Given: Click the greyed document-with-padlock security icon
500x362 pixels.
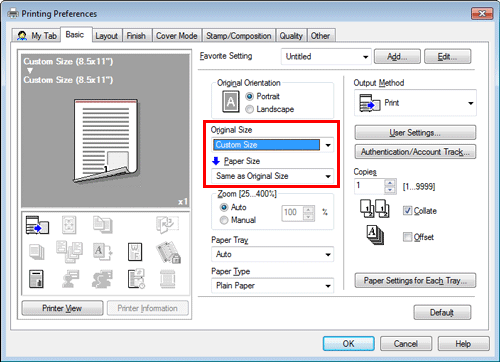Looking at the screenshot, I should 168,252.
